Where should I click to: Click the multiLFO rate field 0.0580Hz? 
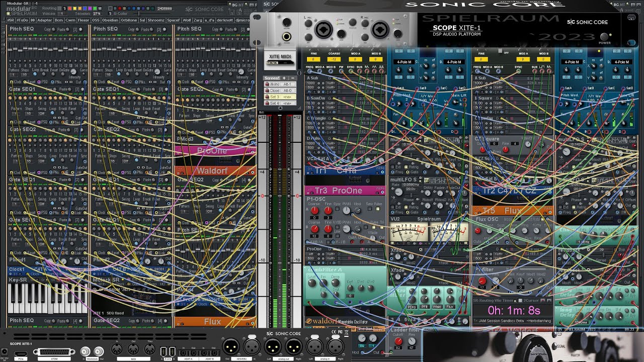411,185
